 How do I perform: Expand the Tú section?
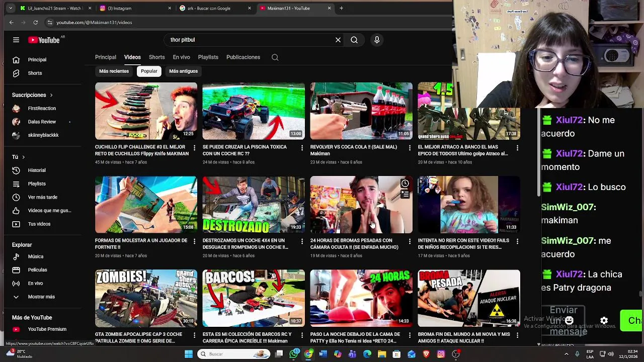tap(18, 157)
